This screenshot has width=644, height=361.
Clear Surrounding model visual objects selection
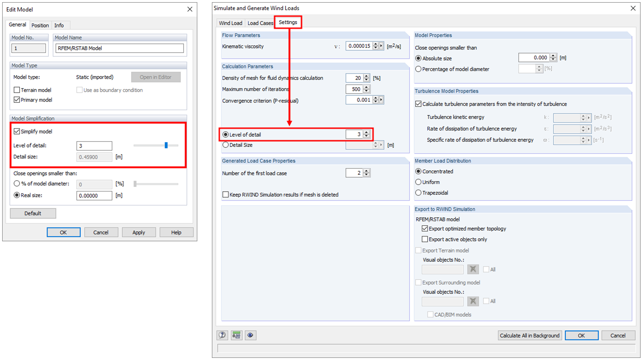[x=473, y=301]
